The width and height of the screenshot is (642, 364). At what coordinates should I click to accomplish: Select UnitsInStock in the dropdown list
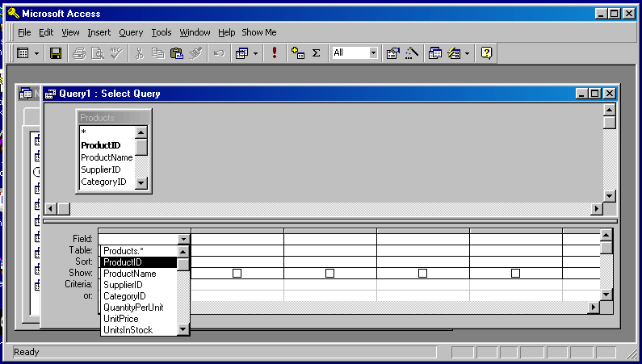pyautogui.click(x=139, y=330)
